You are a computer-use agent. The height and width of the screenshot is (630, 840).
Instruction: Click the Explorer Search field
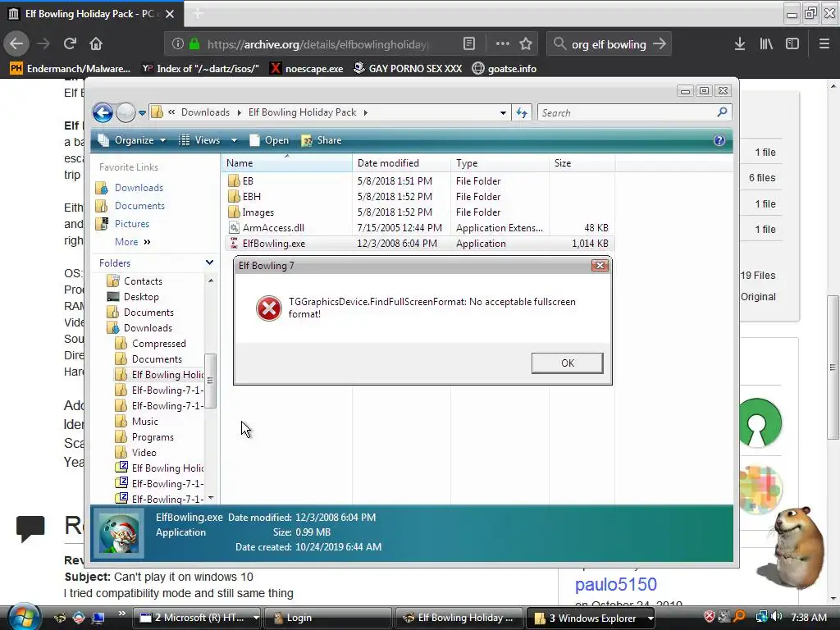627,113
